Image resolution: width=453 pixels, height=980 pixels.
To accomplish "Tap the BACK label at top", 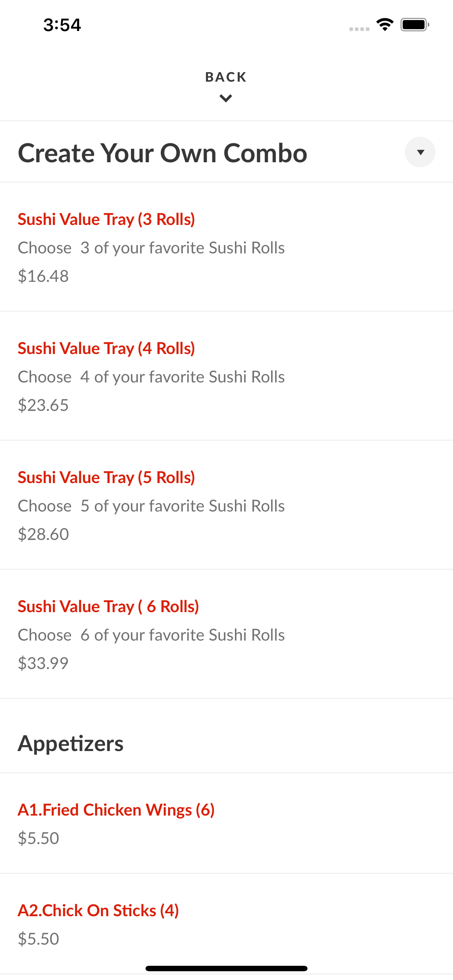I will pyautogui.click(x=226, y=77).
